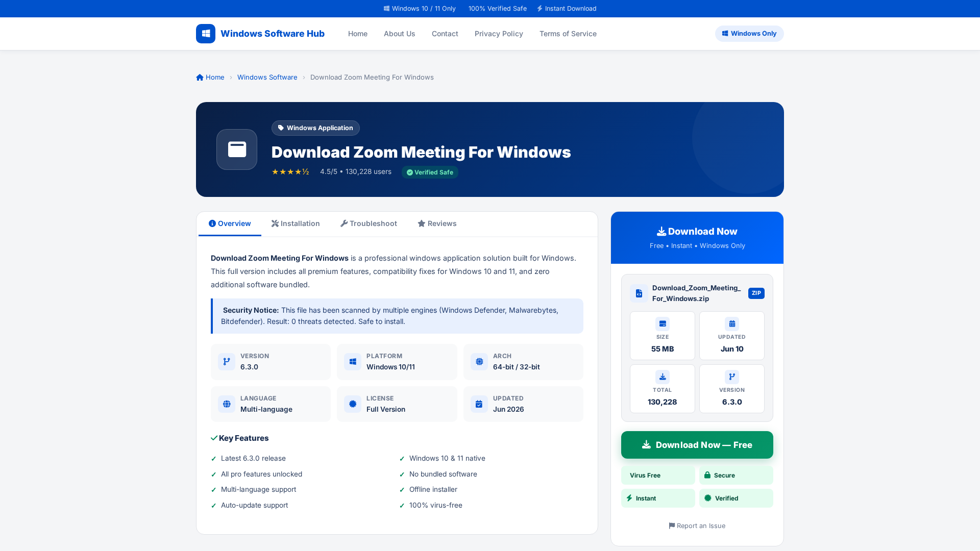The height and width of the screenshot is (551, 980).
Task: Click the Windows Software Hub site title
Action: tap(273, 34)
